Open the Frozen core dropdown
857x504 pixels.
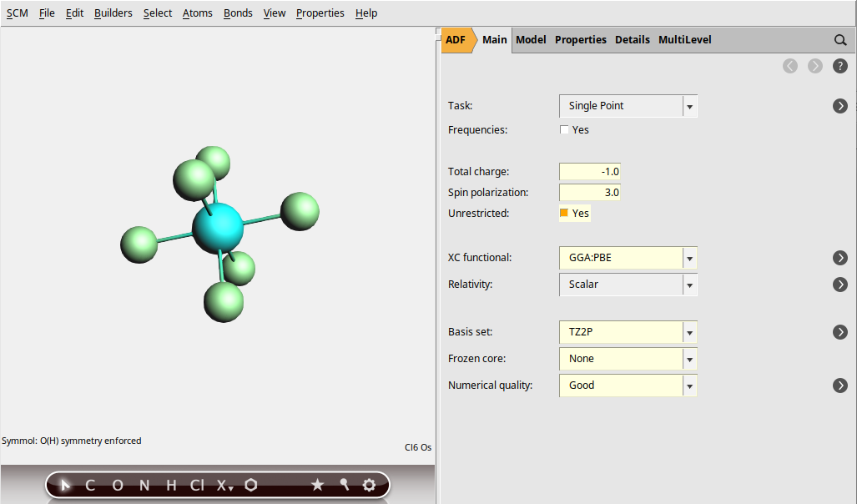pos(689,359)
